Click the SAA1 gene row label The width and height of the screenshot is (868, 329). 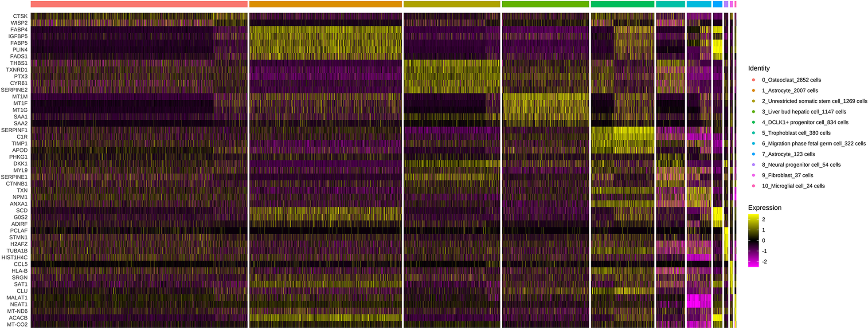(x=20, y=117)
